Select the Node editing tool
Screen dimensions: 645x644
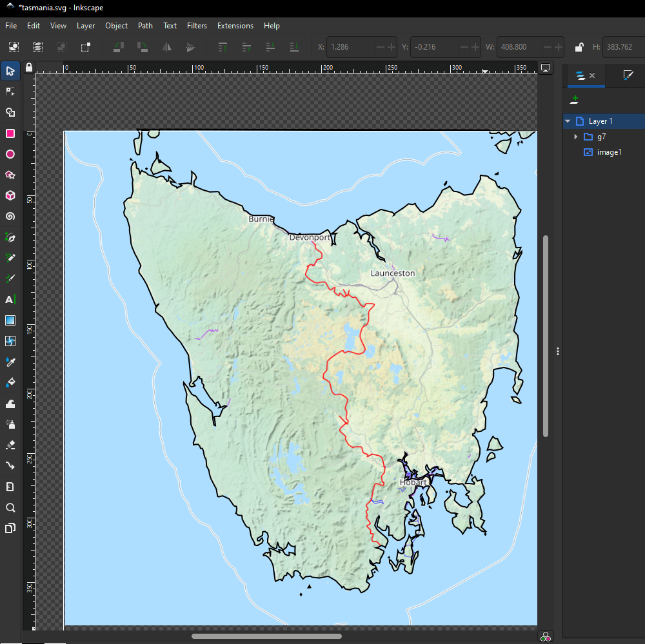10,91
